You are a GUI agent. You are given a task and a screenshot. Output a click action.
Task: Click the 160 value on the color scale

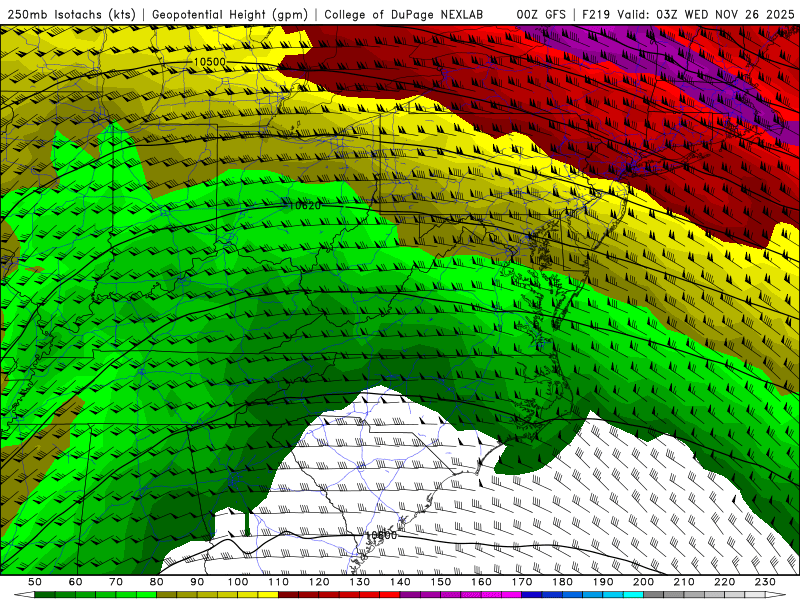click(481, 582)
